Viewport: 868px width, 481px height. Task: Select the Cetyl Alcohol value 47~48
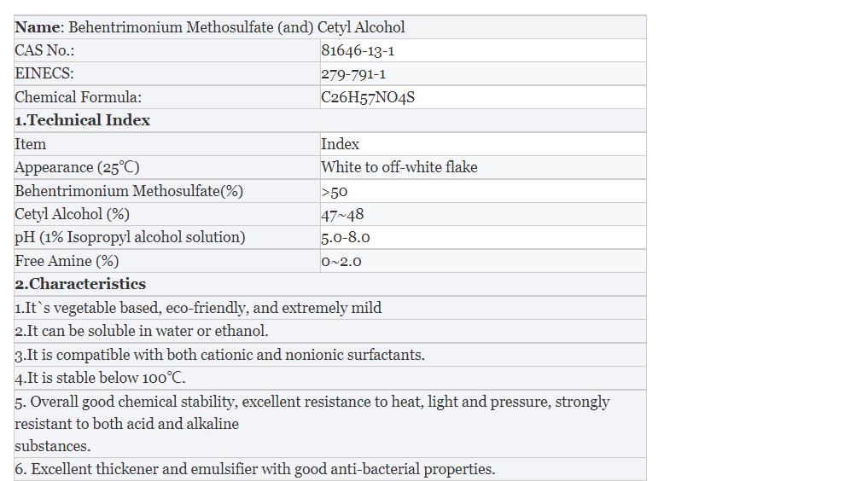[x=342, y=214]
